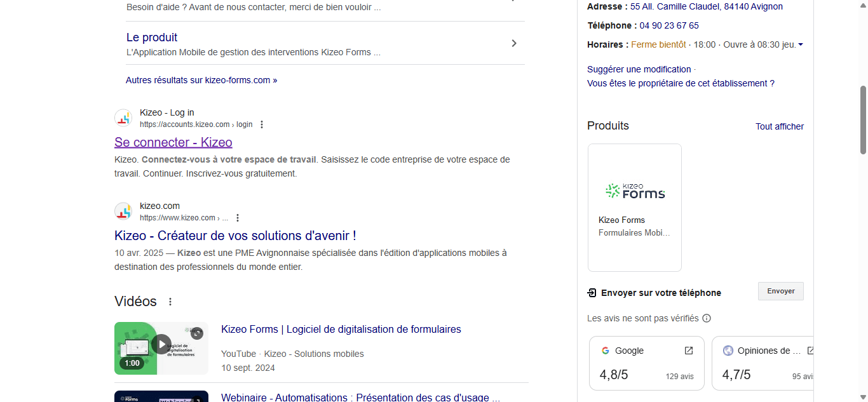Viewport: 868px width, 402px height.
Task: Click "YouTube · Kizeo - Solutions mobiles" source text
Action: click(x=292, y=354)
